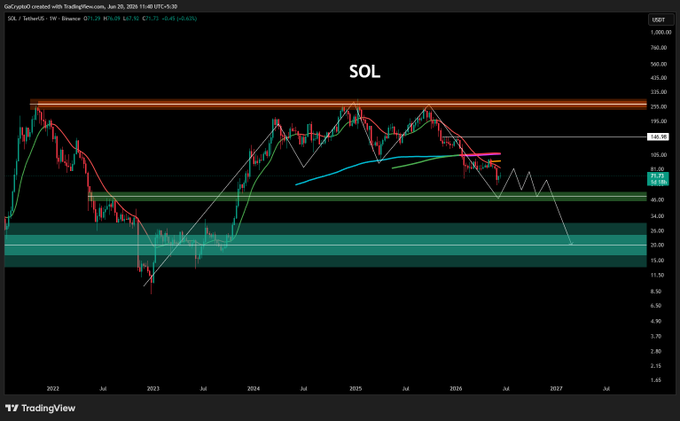Click the 2027 time axis label
The width and height of the screenshot is (680, 421).
point(556,389)
